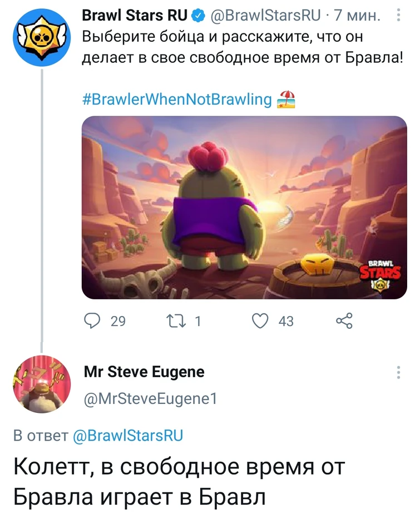Screen dimensions: 420x523
Task: Select the reply text about Колетт
Action: pyautogui.click(x=179, y=482)
